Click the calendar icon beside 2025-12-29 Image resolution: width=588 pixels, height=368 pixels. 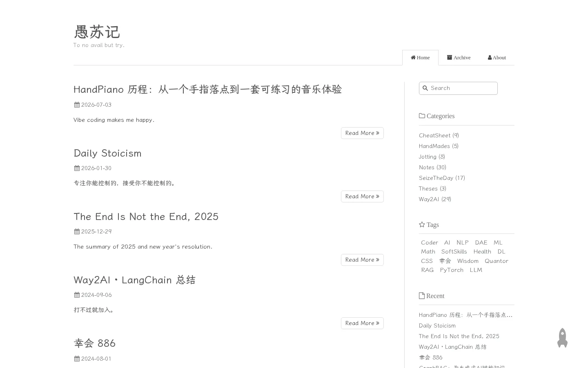point(77,231)
